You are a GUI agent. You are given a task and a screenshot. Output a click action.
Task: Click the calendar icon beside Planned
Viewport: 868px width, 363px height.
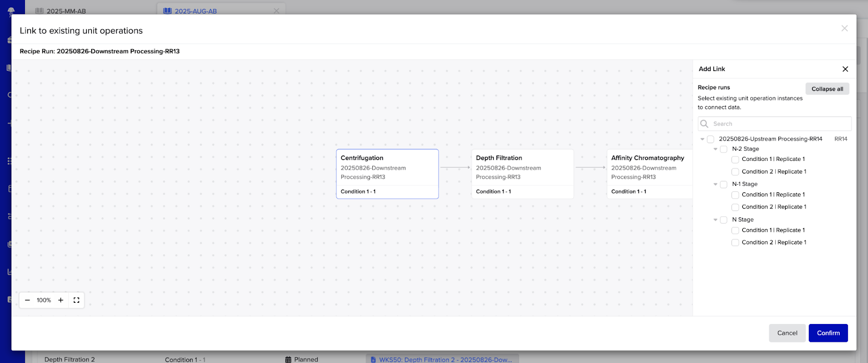coord(288,359)
